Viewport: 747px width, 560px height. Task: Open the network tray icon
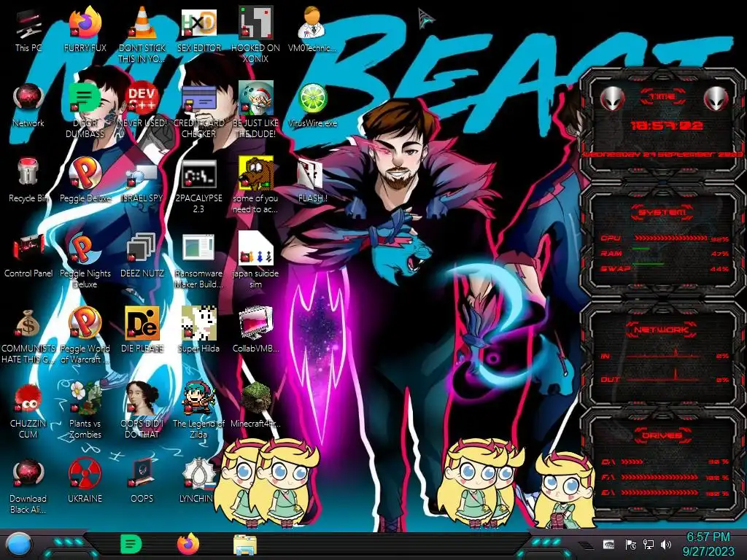point(648,545)
